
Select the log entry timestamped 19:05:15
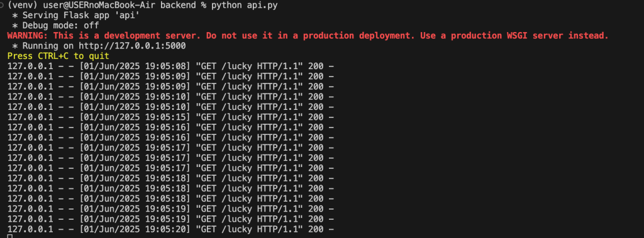coord(171,117)
